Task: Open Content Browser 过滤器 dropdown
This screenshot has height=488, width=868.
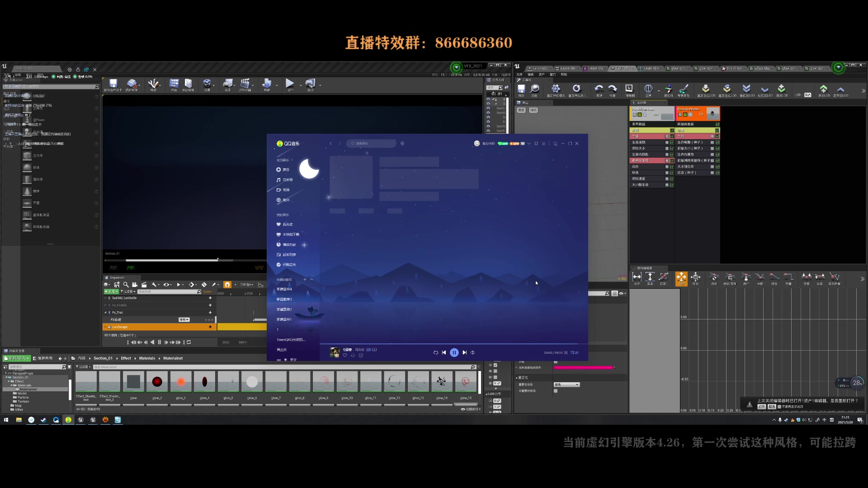Action: 84,367
